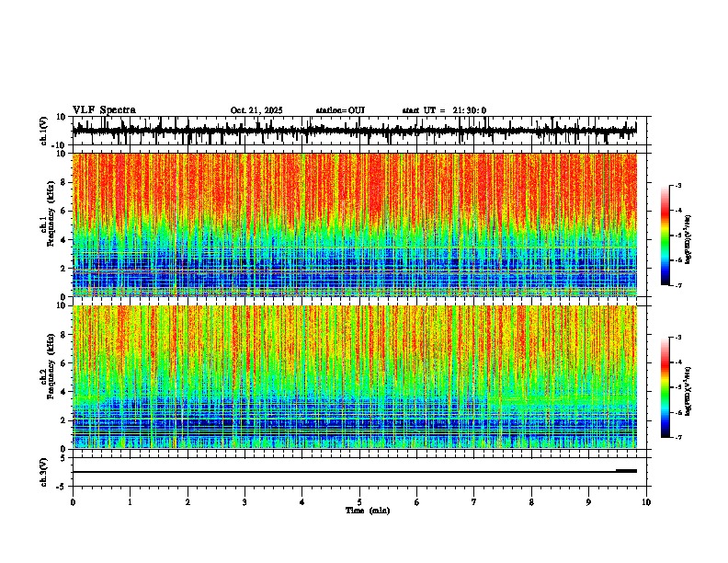The width and height of the screenshot is (728, 563).
Task: Click time axis tick label '6'
Action: (417, 502)
